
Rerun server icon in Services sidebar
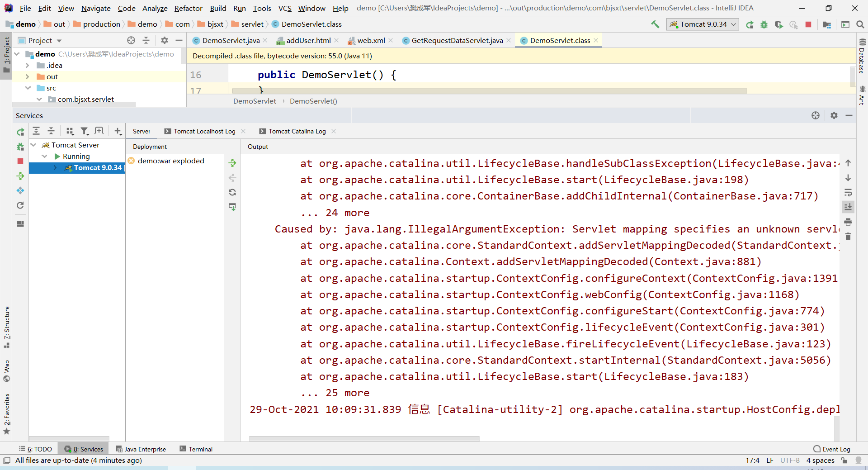20,132
